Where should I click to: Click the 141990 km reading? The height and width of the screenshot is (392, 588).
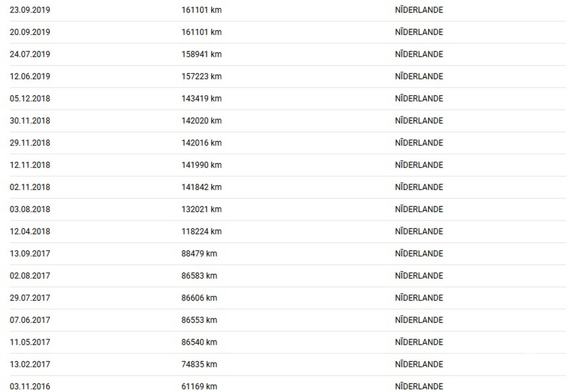coord(202,165)
